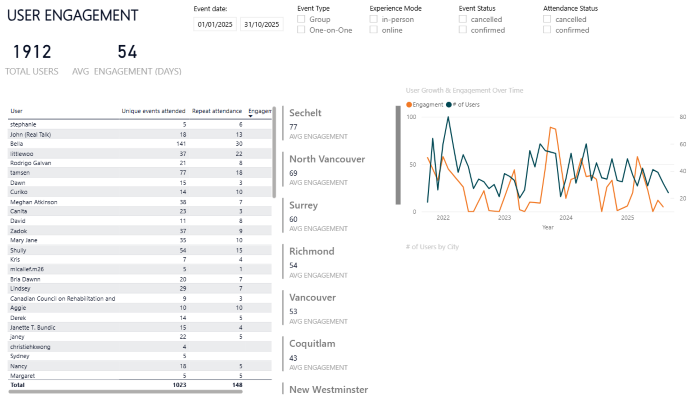
Task: Click the sort arrow under Engagement column
Action: pos(250,116)
